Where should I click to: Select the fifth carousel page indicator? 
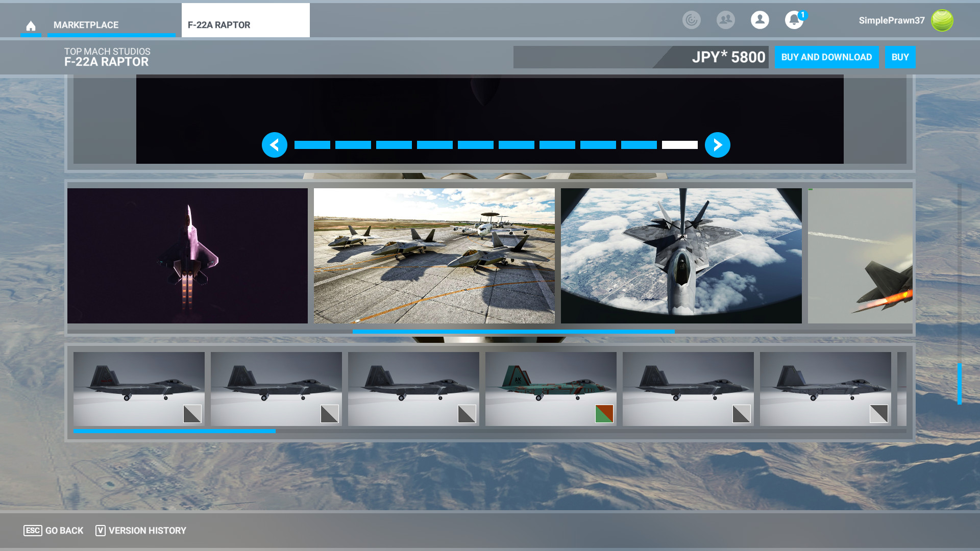pyautogui.click(x=476, y=145)
